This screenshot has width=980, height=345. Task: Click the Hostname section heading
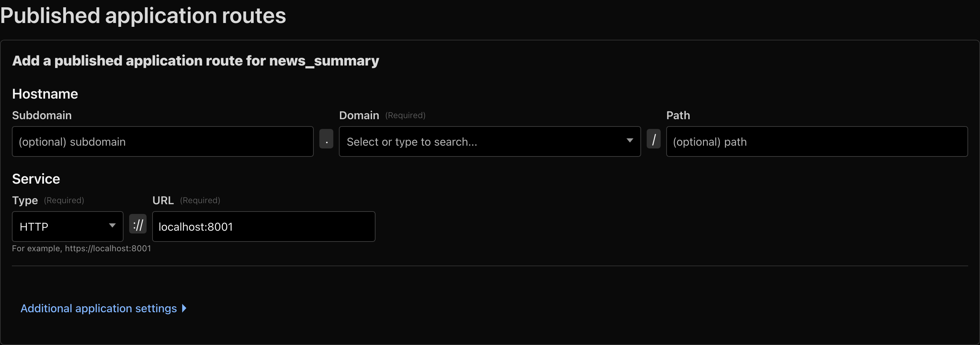click(x=45, y=94)
